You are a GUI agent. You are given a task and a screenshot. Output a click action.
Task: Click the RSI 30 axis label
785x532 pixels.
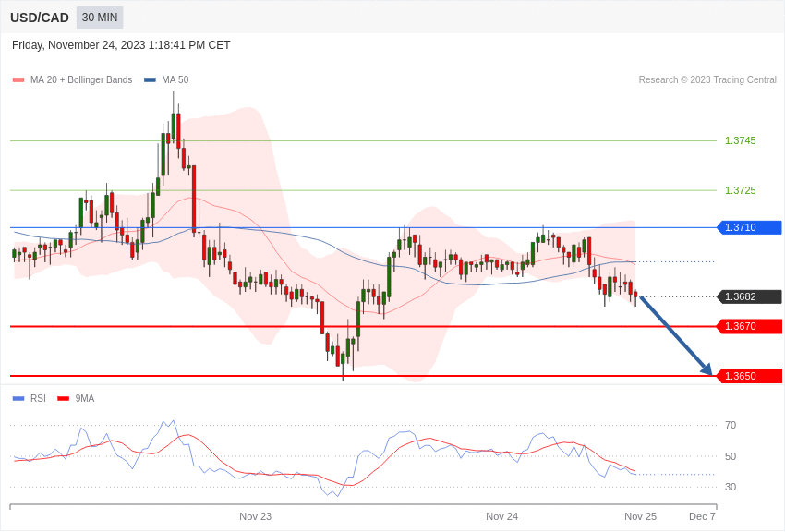click(731, 487)
